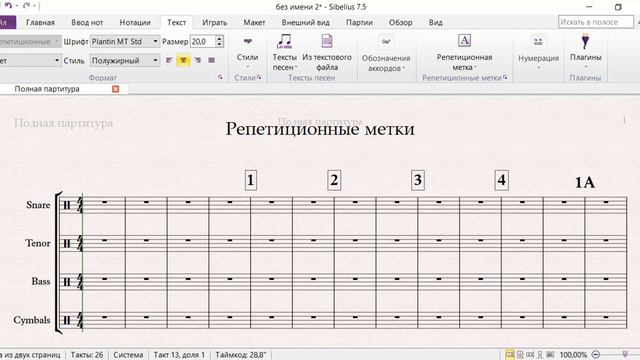
Task: Select the highlighted spreads page view icon
Action: (510, 354)
